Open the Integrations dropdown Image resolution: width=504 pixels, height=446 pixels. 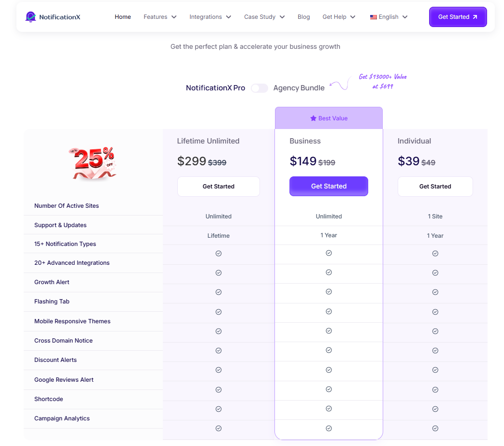[210, 16]
